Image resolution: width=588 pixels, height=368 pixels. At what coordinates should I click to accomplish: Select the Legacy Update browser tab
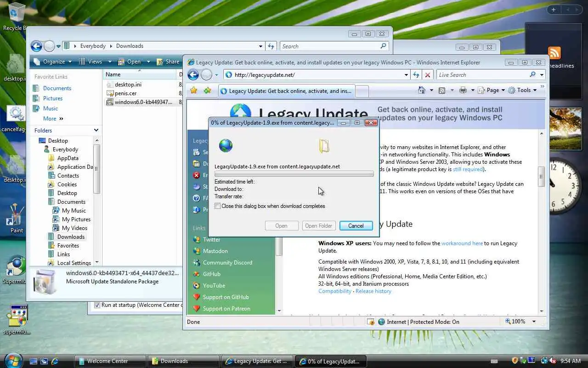(x=287, y=91)
